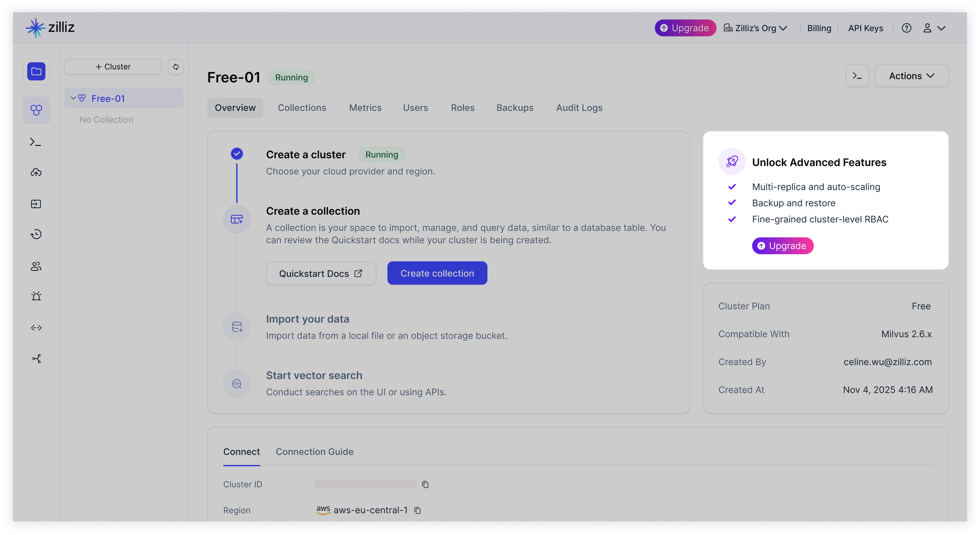Open the backup history clock icon

36,234
